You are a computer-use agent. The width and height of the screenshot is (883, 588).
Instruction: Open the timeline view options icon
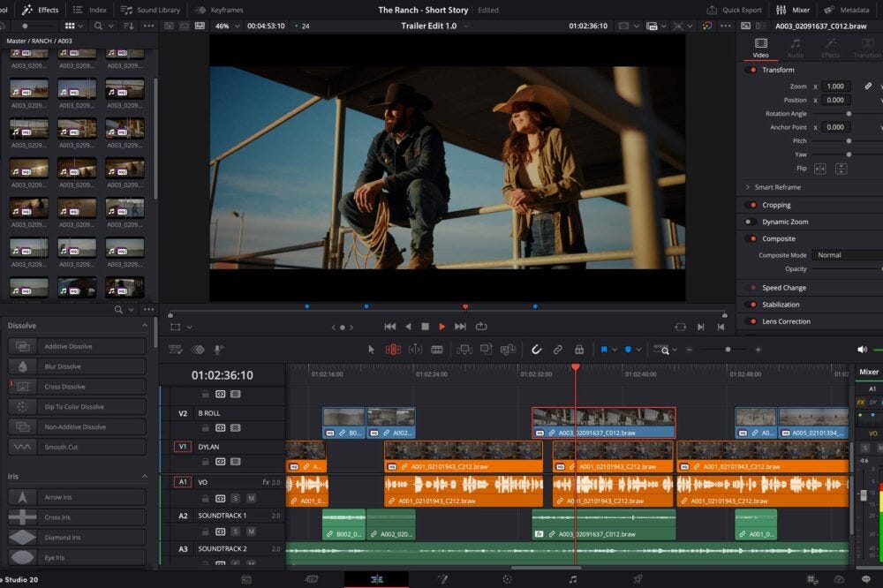tap(176, 350)
